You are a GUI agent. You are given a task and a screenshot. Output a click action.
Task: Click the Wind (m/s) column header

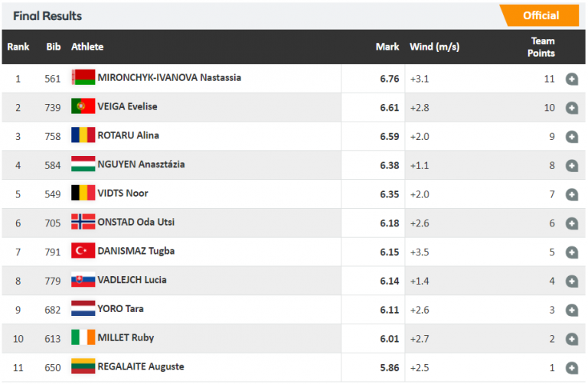tap(434, 47)
